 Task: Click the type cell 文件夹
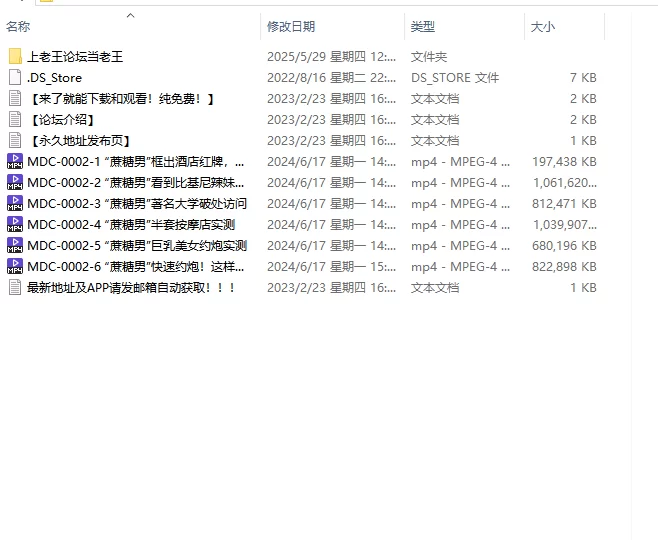pyautogui.click(x=429, y=57)
